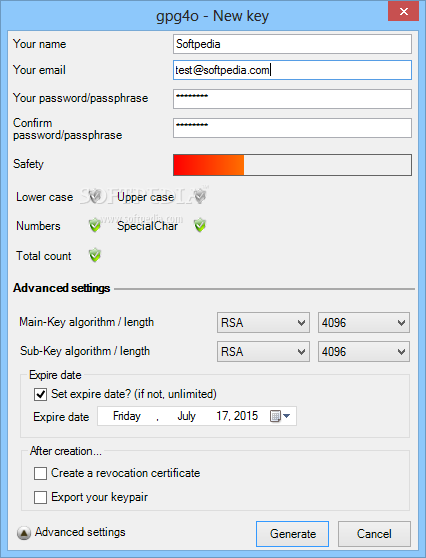Click the SpecialChar green shield icon
The image size is (426, 558).
point(200,225)
